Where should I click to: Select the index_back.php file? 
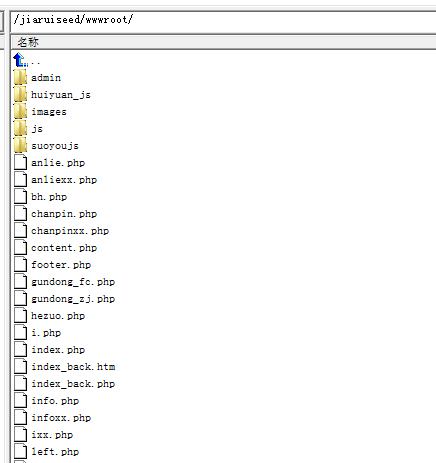coord(73,384)
